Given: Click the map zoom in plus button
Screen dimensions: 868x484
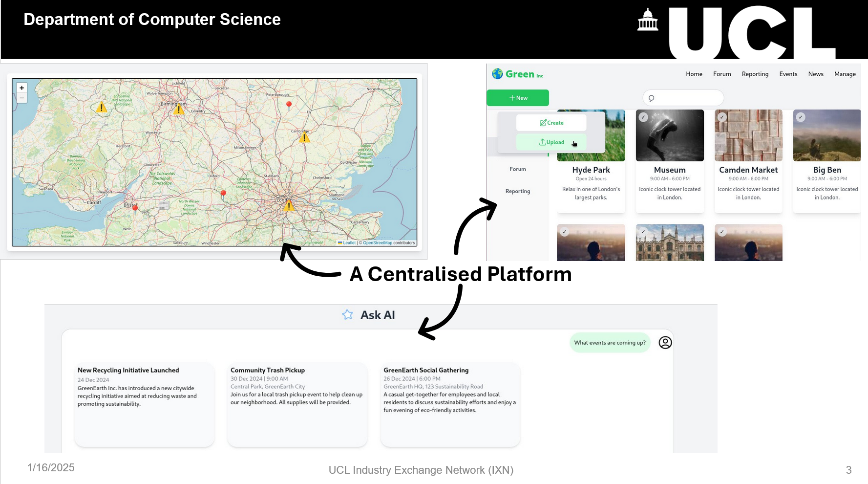Looking at the screenshot, I should pos(21,88).
